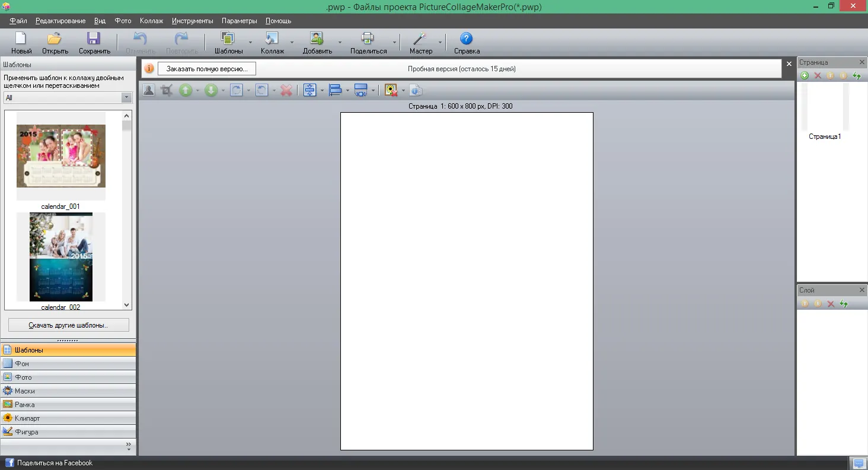
Task: Click the Мастер wizard wand icon
Action: click(420, 39)
